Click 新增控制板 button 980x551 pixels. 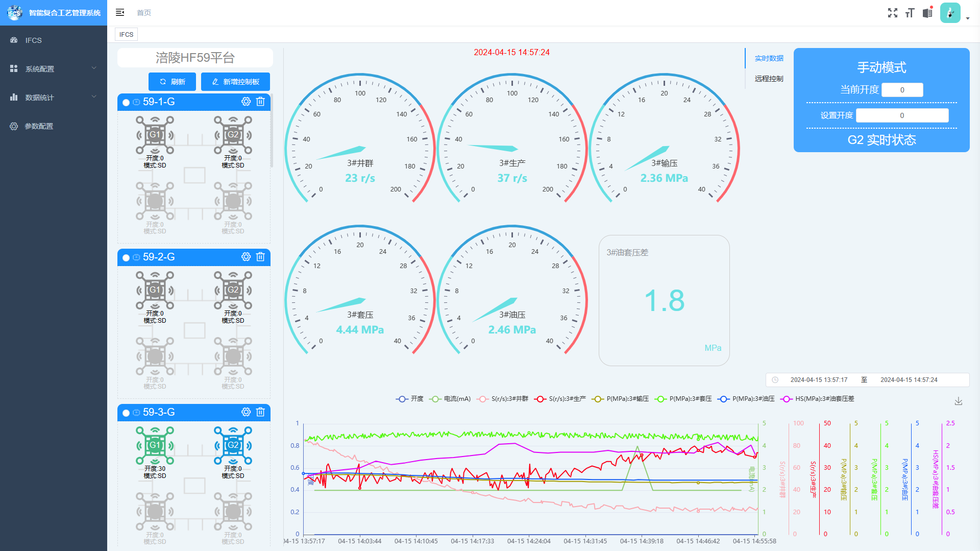[x=235, y=82]
